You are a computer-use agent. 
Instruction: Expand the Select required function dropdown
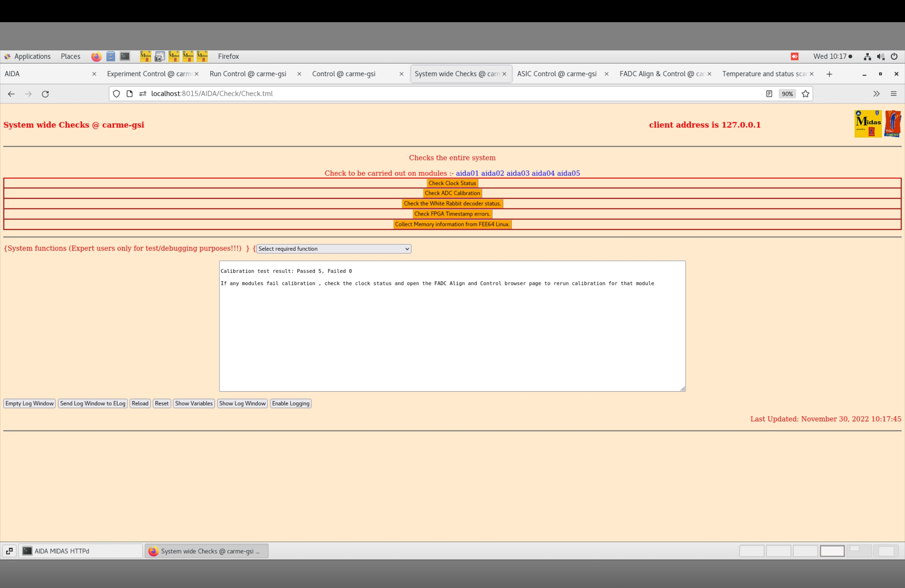[333, 249]
